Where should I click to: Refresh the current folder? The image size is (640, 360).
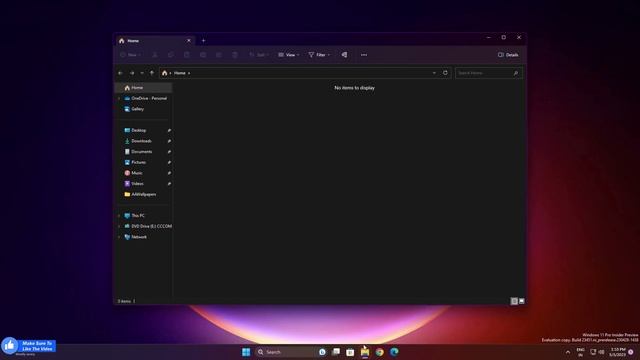(x=445, y=73)
